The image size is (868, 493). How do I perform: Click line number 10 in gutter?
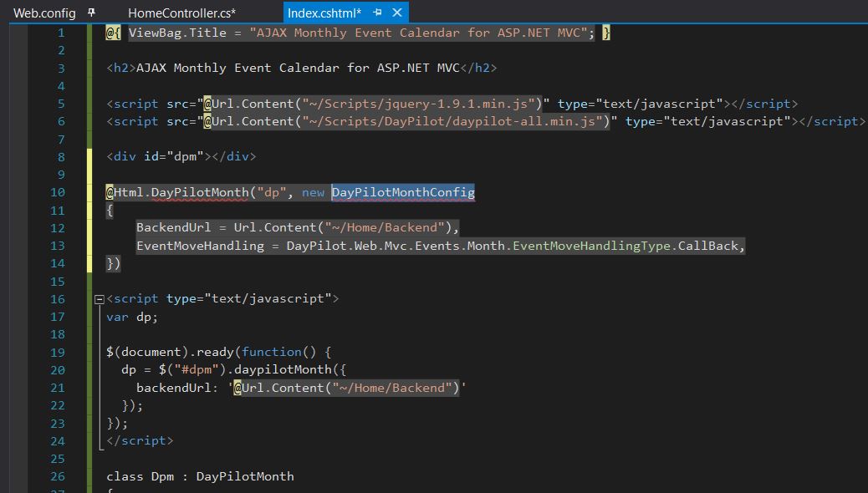(x=58, y=192)
